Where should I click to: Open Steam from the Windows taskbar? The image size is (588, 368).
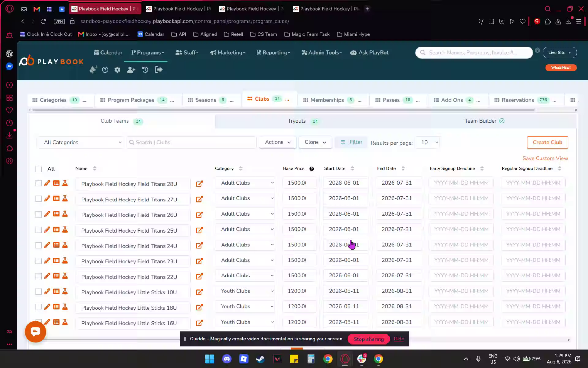click(x=260, y=359)
